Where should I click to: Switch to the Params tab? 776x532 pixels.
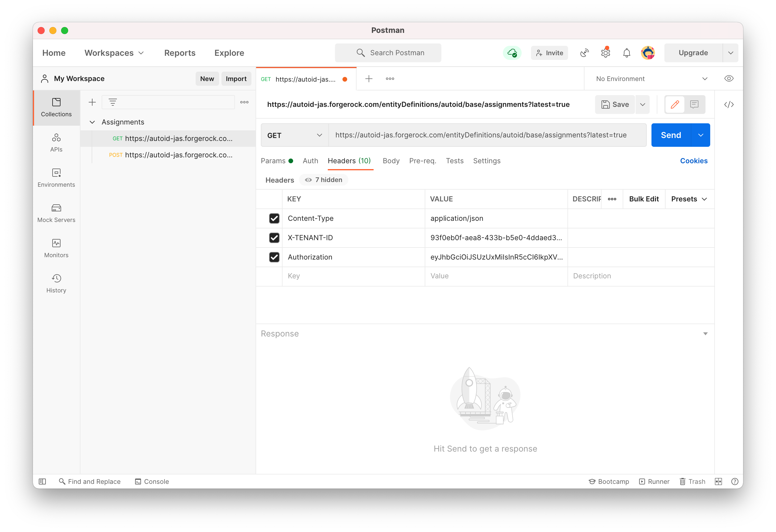[x=277, y=161]
